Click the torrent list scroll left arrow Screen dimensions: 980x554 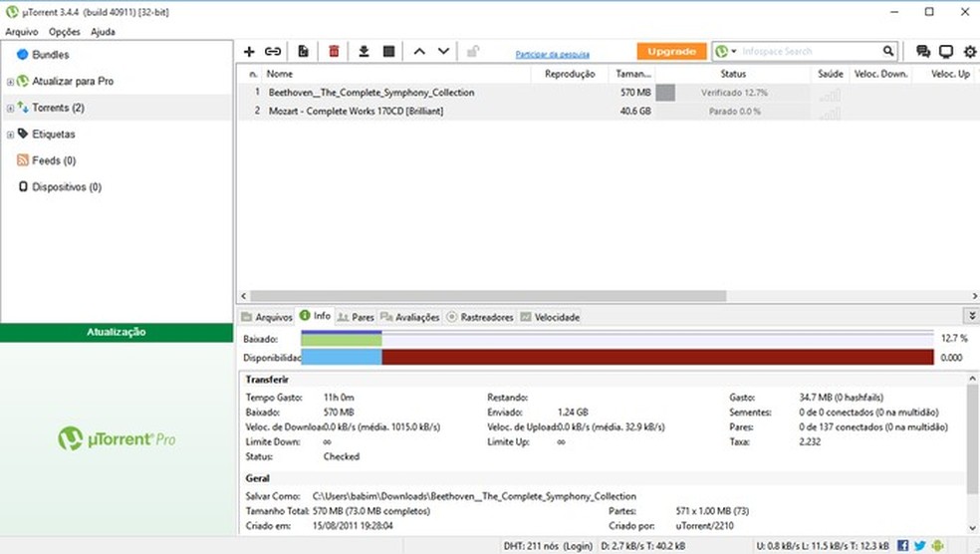244,296
